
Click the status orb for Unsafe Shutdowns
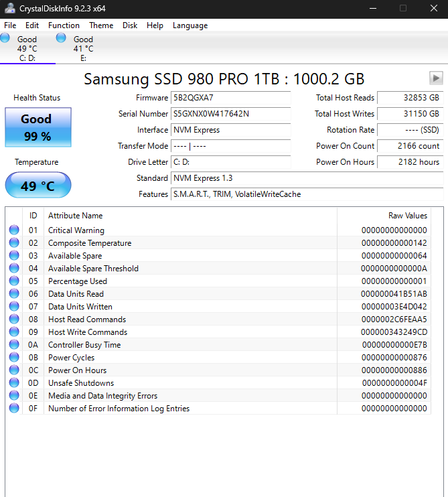click(x=14, y=382)
